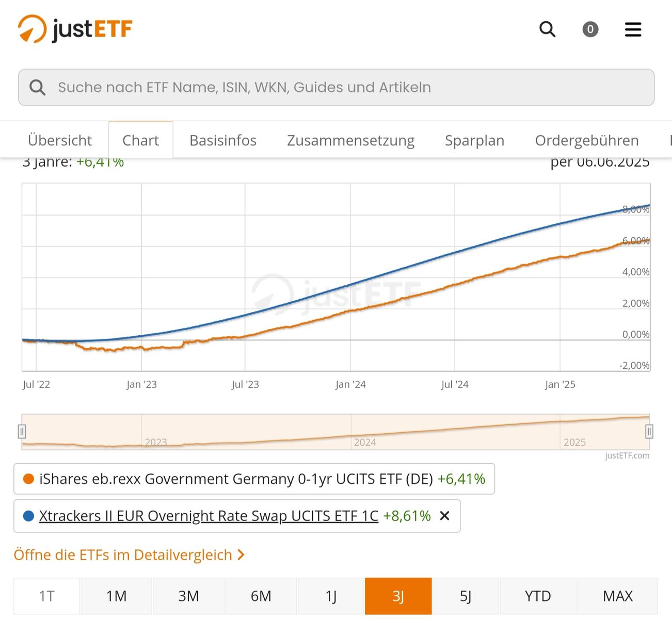Select the 1M time period
672x619 pixels.
pyautogui.click(x=116, y=596)
